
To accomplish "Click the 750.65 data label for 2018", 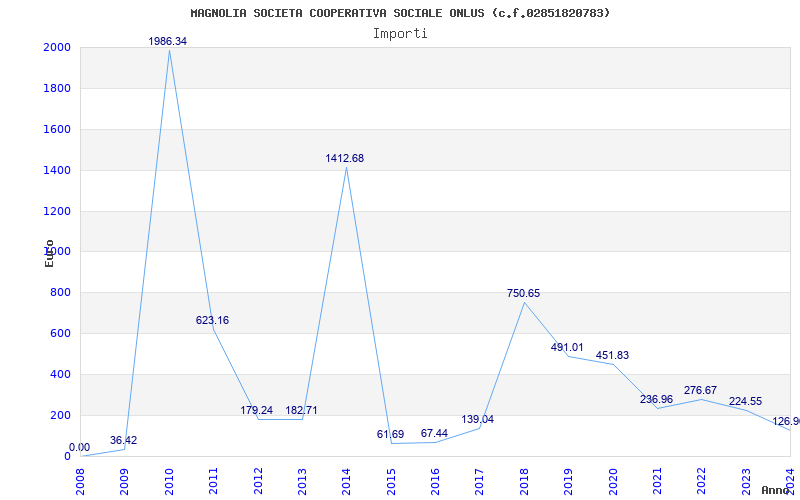I will [523, 293].
